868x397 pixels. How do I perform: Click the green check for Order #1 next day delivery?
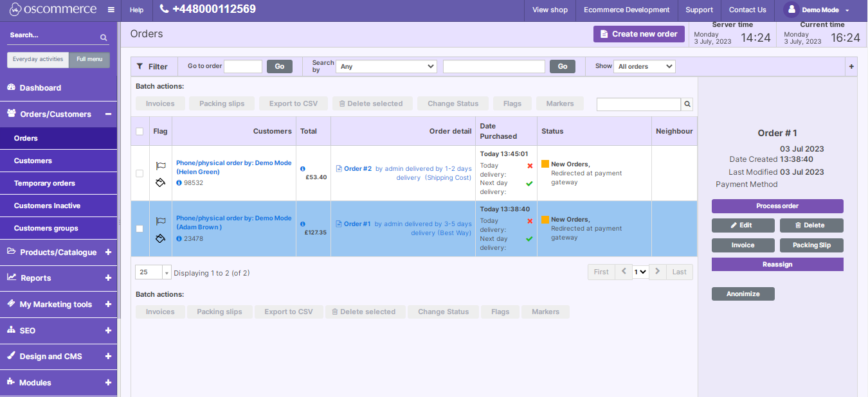click(x=529, y=238)
